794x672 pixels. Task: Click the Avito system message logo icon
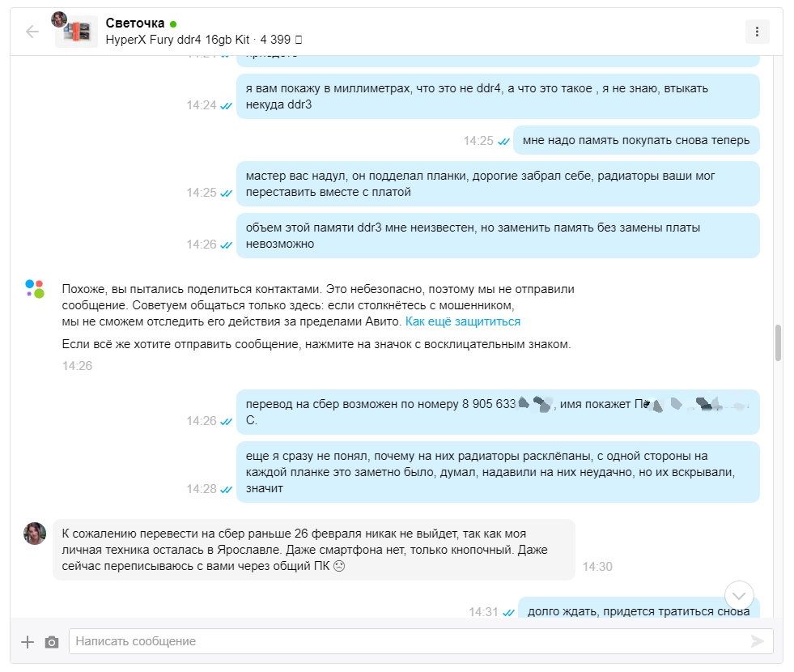[35, 289]
